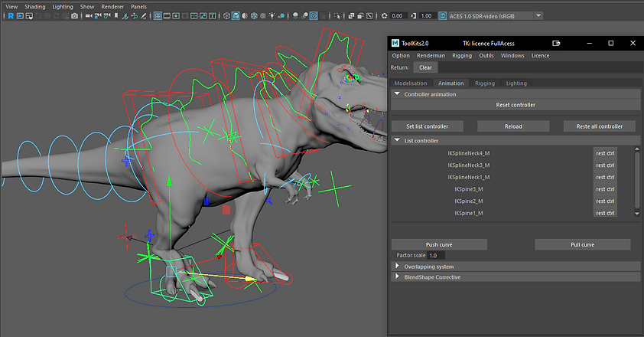
Task: Click the Push curve button
Action: pyautogui.click(x=439, y=244)
